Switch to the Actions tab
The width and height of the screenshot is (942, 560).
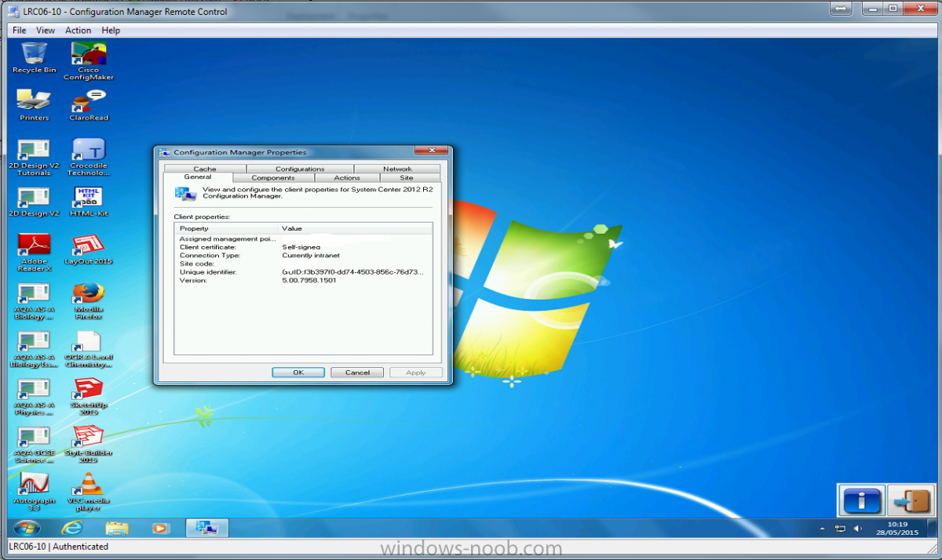pos(347,178)
